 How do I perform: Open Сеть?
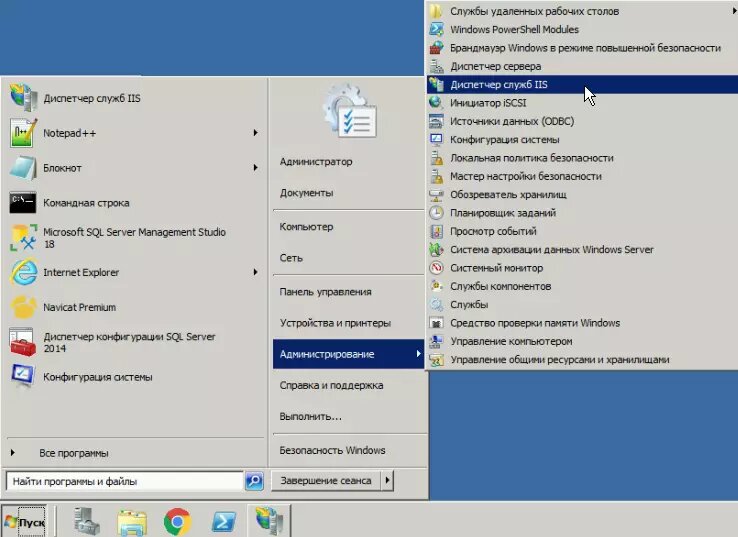291,257
